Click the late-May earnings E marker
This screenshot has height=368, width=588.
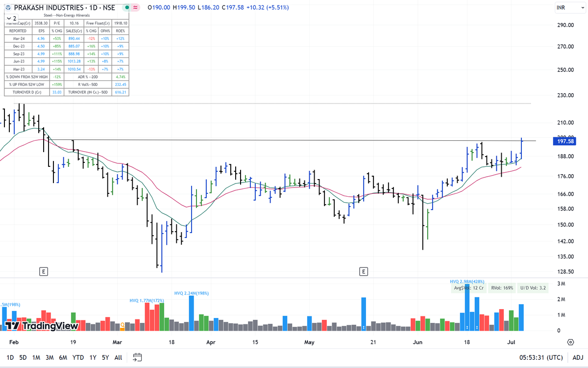point(364,271)
